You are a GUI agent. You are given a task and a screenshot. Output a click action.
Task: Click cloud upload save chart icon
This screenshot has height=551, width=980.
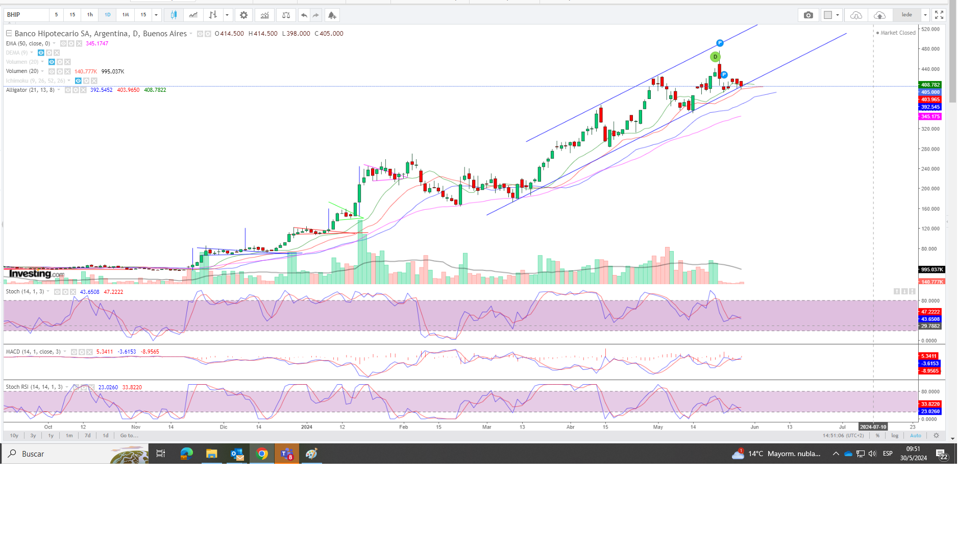click(x=879, y=15)
